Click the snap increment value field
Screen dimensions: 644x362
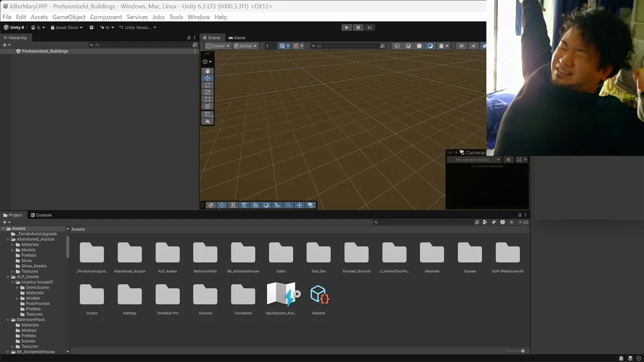pyautogui.click(x=270, y=46)
